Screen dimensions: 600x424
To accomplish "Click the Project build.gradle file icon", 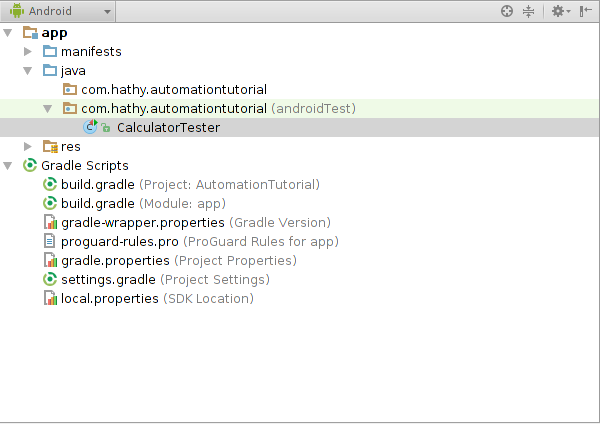I will (x=50, y=184).
